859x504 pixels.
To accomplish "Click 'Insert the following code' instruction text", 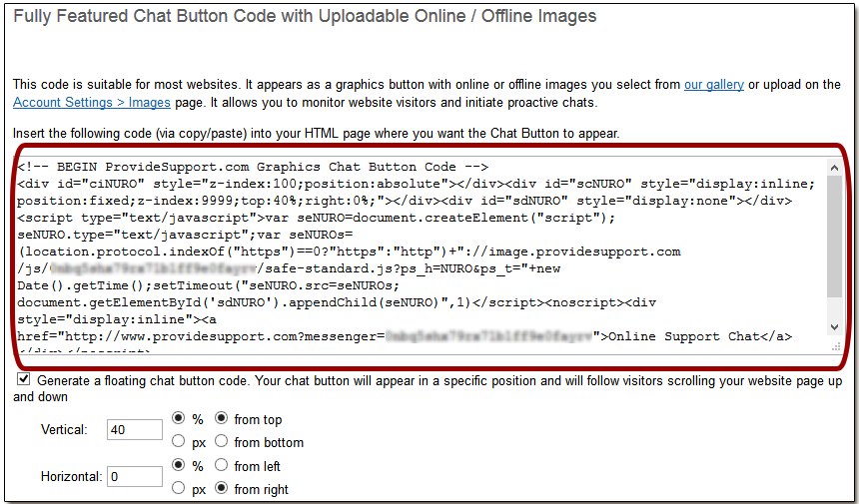I will [x=316, y=134].
